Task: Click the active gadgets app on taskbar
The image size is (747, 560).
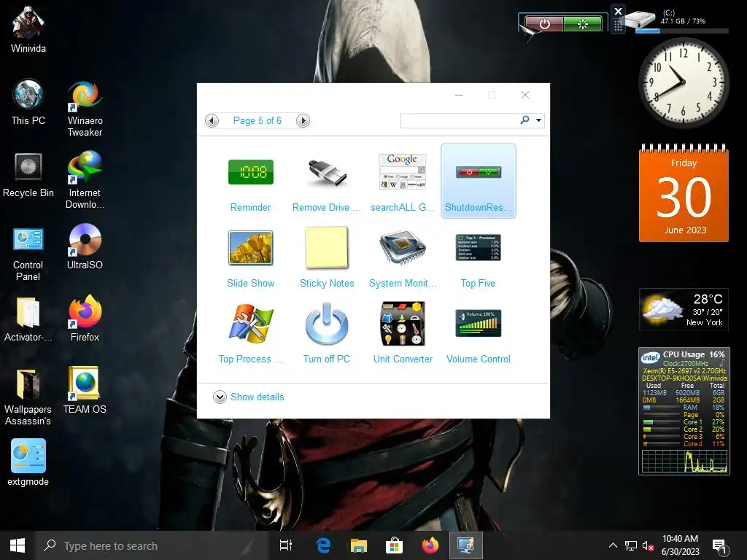Action: click(x=465, y=545)
